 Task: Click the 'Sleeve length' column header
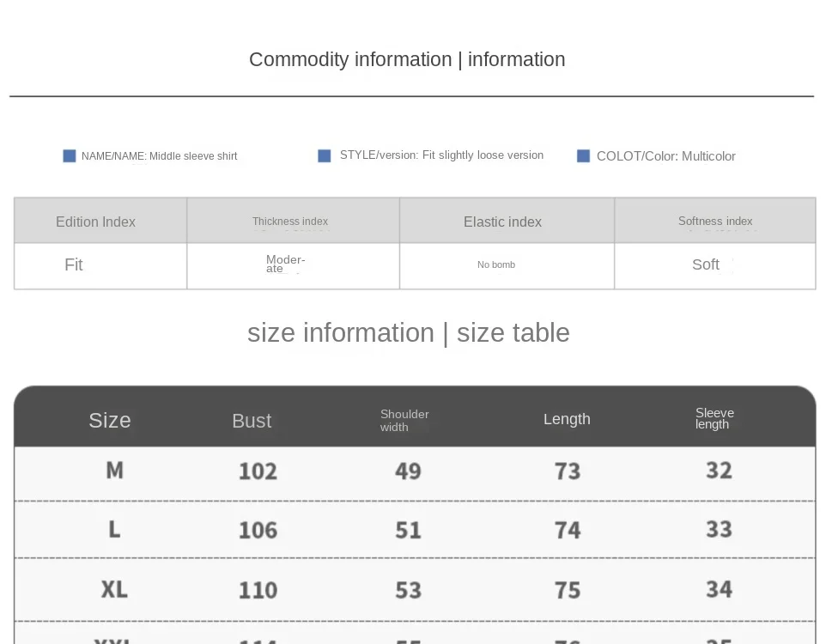[x=714, y=419]
